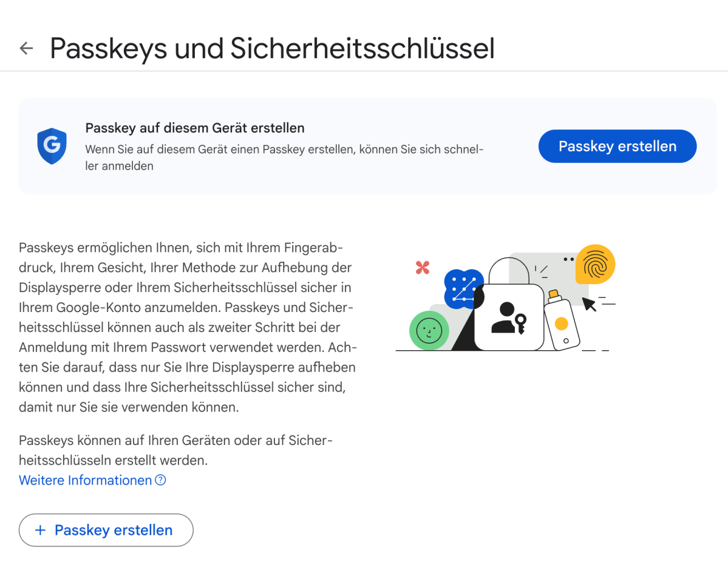728x570 pixels.
Task: Click the back arrow next to the page title
Action: [26, 48]
